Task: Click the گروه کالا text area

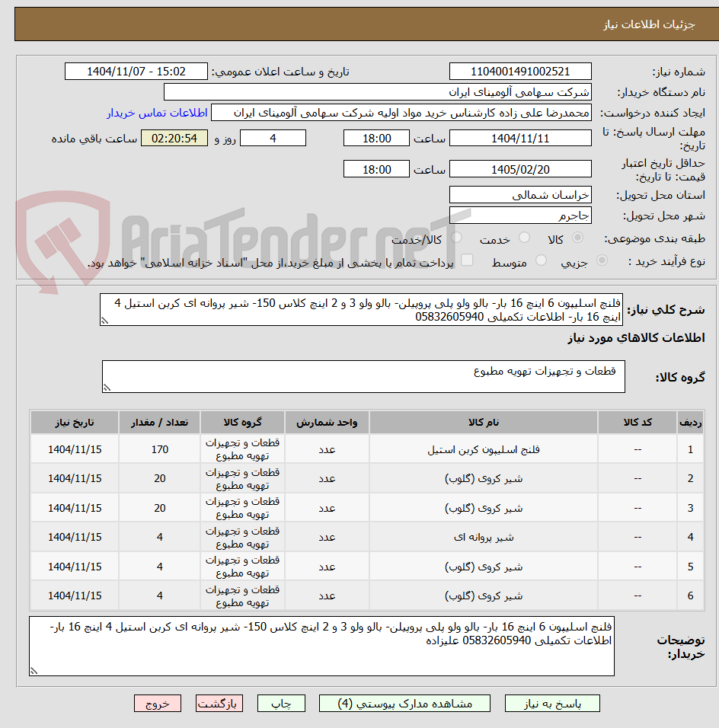Action: [x=363, y=376]
